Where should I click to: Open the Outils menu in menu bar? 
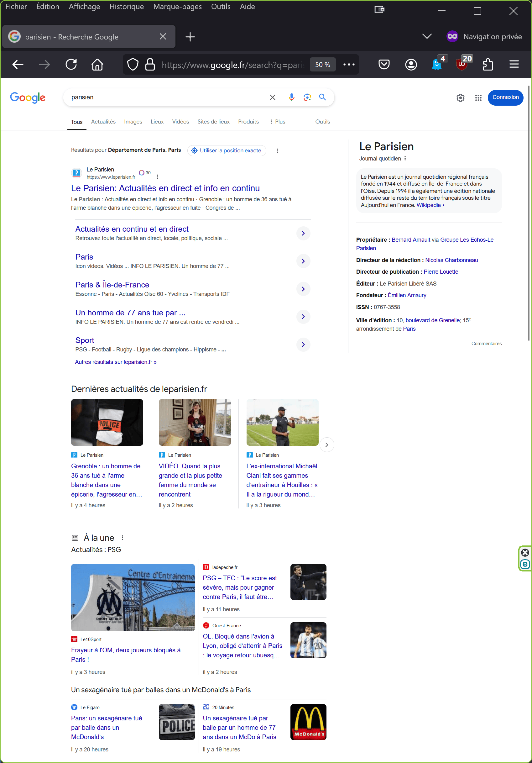coord(221,7)
